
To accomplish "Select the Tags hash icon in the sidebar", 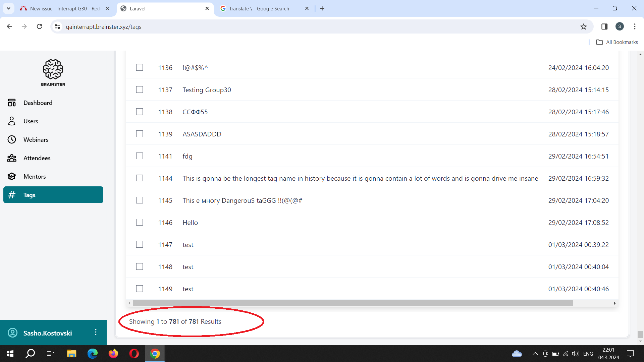I will coord(12,195).
